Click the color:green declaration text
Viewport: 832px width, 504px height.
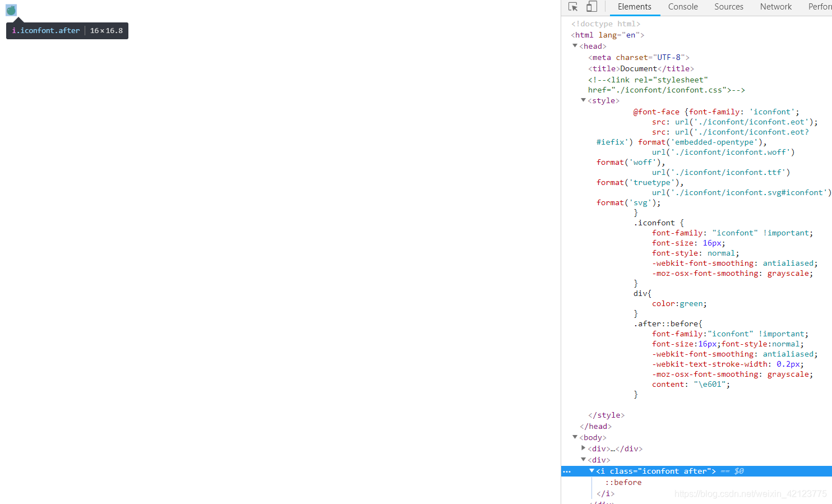pos(679,303)
